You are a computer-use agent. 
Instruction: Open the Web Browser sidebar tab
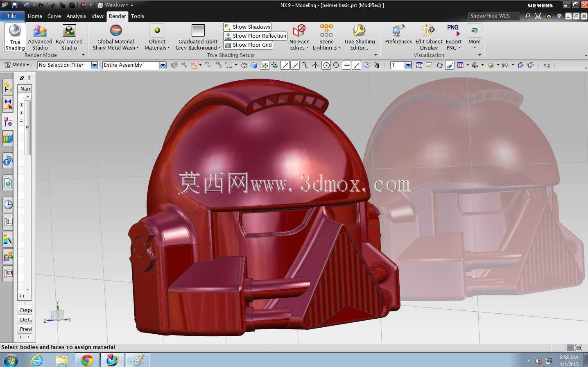[8, 183]
